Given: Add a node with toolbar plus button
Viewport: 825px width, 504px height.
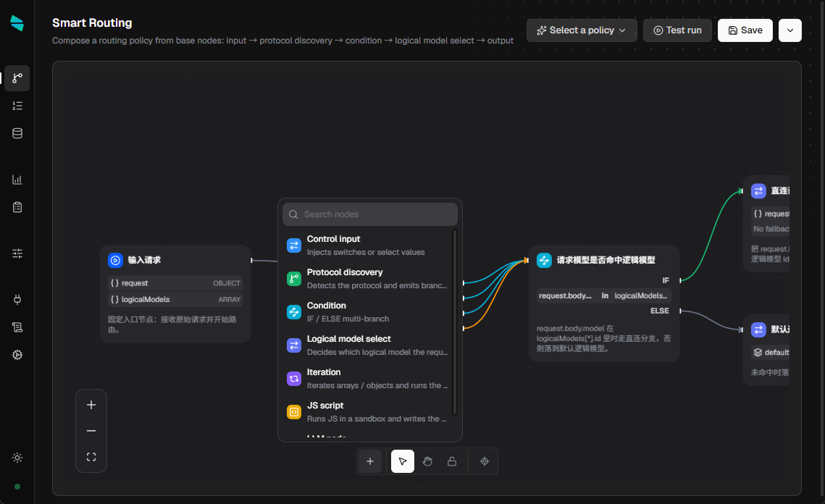Looking at the screenshot, I should (x=370, y=461).
